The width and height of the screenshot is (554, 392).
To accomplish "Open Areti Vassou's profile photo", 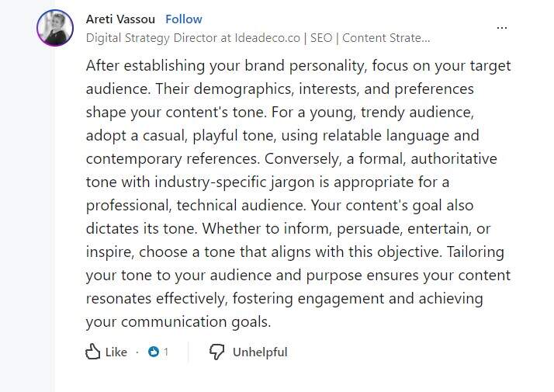I will coord(55,28).
